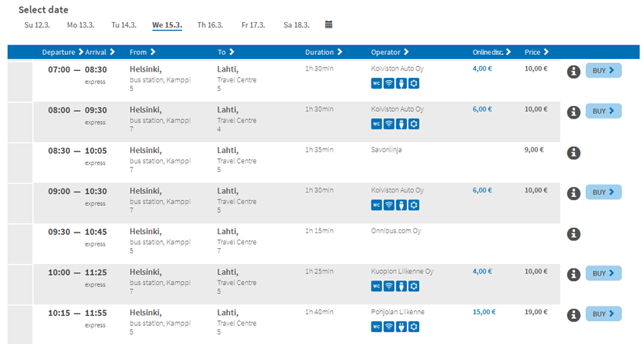Buy the 10:15 Pohjolan Liikenne ticket
This screenshot has width=644, height=344.
click(x=603, y=314)
